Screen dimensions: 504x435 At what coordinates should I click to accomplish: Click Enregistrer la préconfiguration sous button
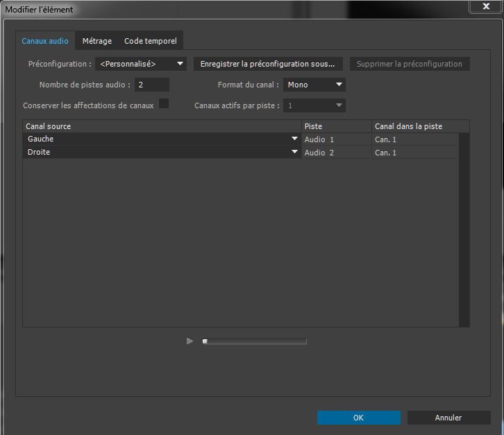pos(267,64)
